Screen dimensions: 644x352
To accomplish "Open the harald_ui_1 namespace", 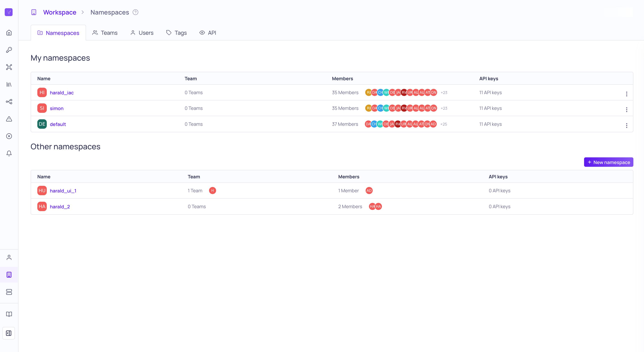I will tap(63, 191).
